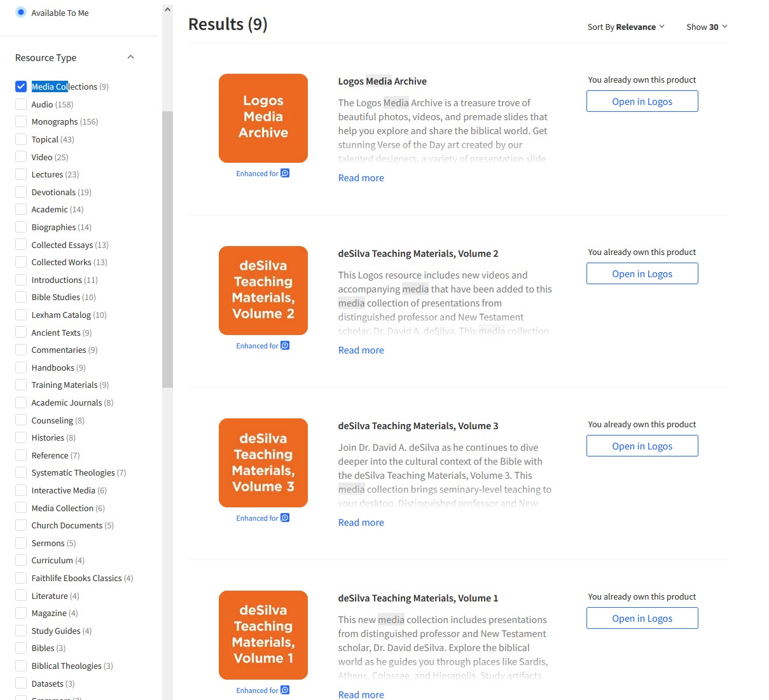
Task: Enable the Devotionals filter
Action: [21, 192]
